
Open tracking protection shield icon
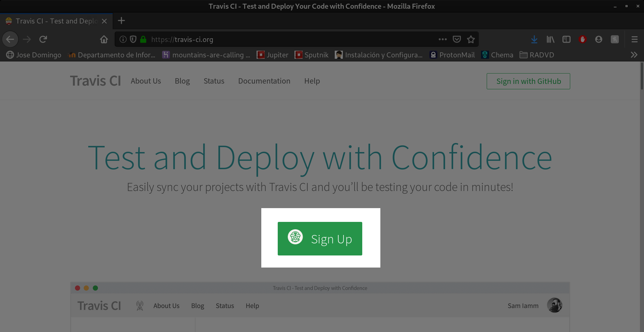pyautogui.click(x=133, y=39)
